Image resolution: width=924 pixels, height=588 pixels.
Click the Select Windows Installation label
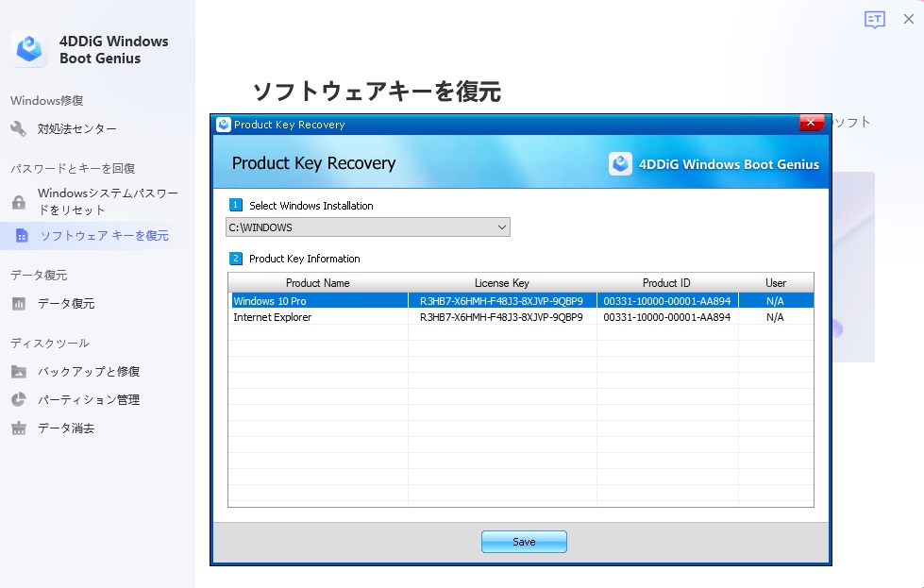coord(311,206)
